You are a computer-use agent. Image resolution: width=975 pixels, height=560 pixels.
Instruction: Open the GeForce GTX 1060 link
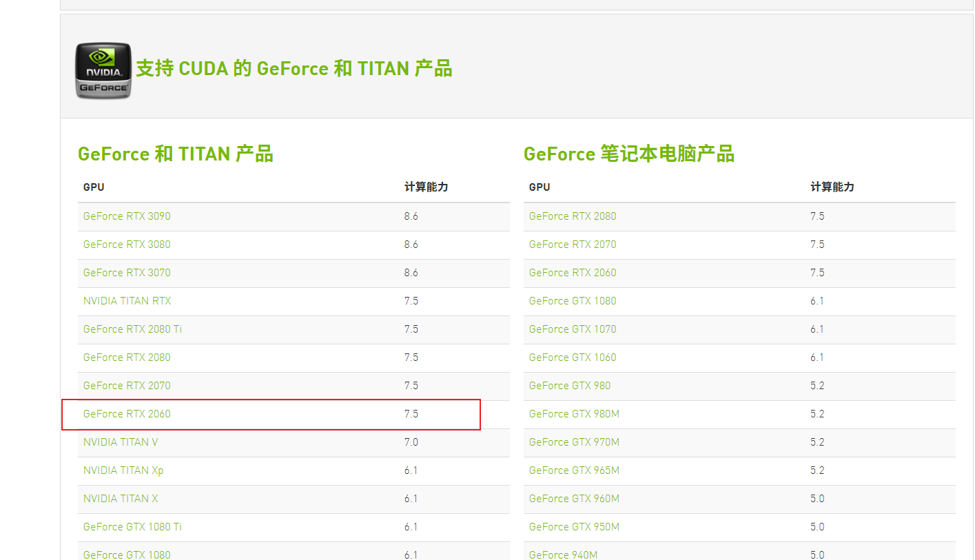pyautogui.click(x=573, y=357)
